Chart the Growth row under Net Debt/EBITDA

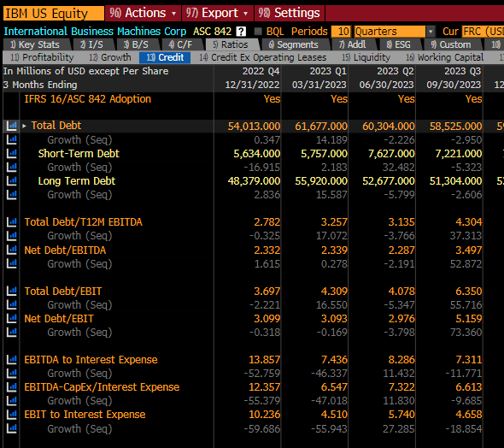tap(12, 263)
